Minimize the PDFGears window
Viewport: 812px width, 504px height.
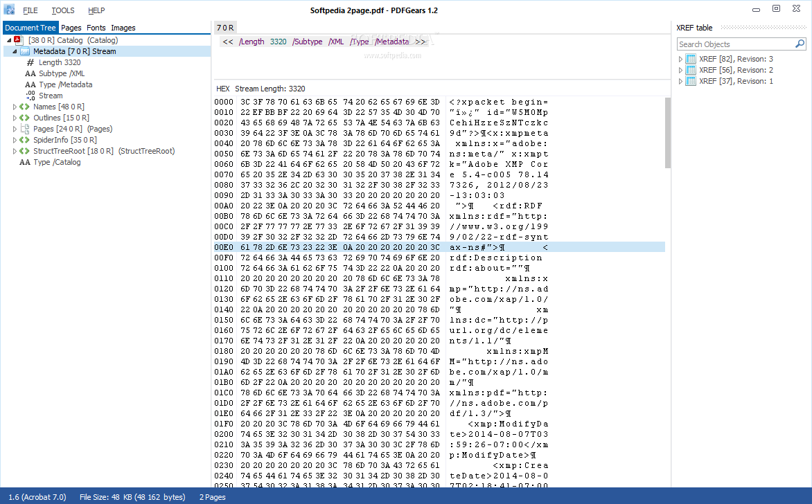point(756,9)
